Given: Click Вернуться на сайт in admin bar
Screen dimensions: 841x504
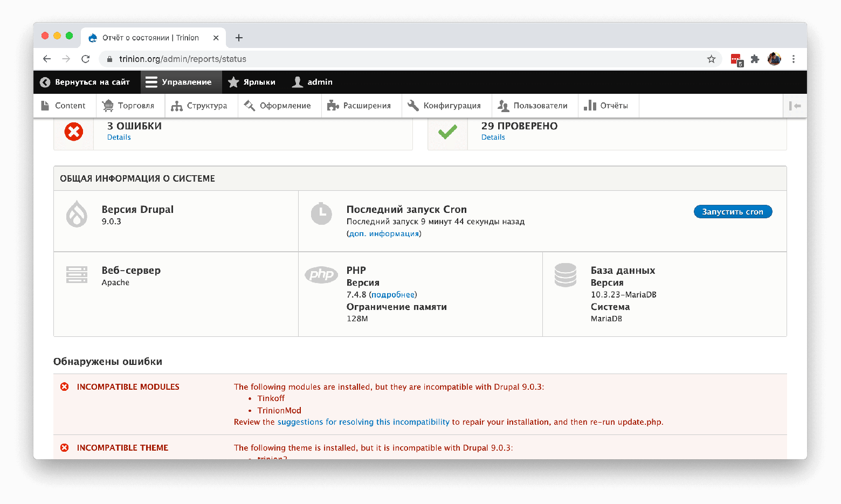Looking at the screenshot, I should pyautogui.click(x=85, y=82).
